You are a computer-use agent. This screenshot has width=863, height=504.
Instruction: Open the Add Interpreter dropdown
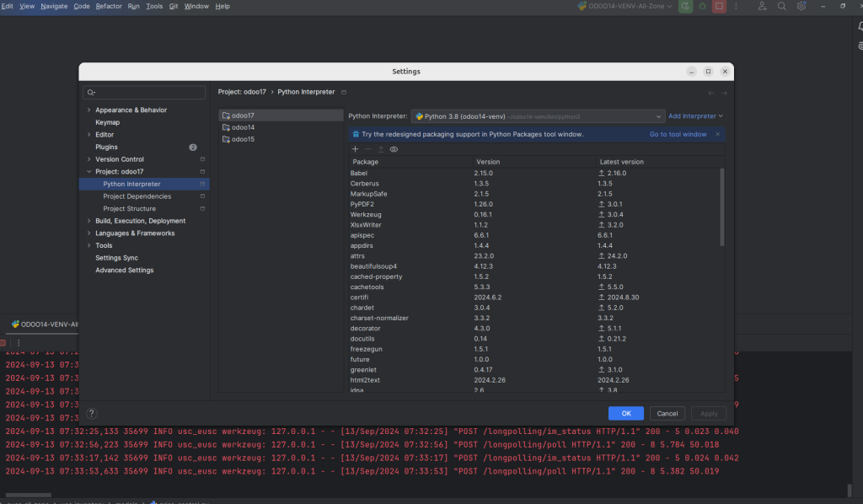tap(695, 116)
